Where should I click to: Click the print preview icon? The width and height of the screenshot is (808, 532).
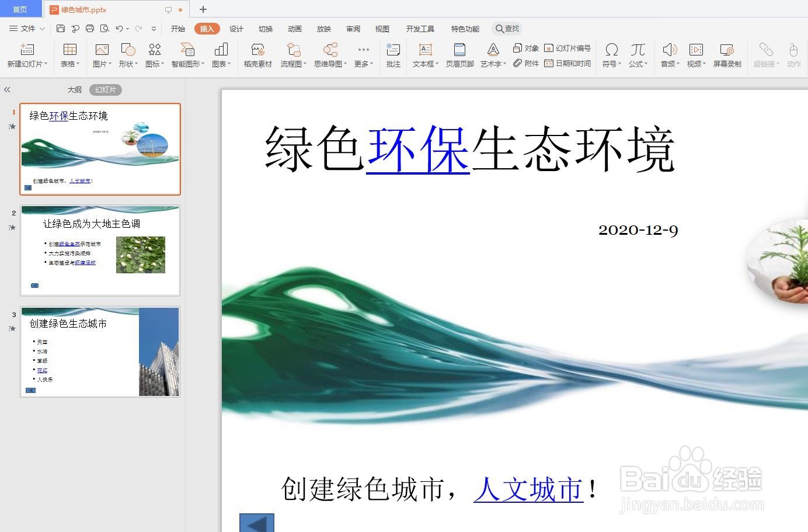click(105, 28)
